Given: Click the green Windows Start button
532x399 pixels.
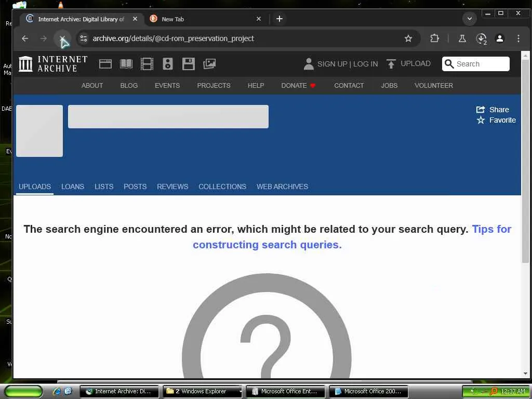Looking at the screenshot, I should (23, 391).
